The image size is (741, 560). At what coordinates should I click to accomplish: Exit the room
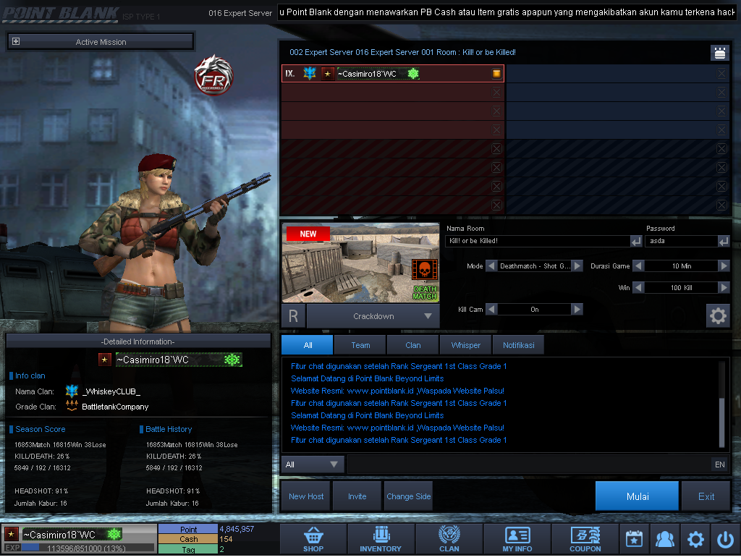pyautogui.click(x=706, y=496)
